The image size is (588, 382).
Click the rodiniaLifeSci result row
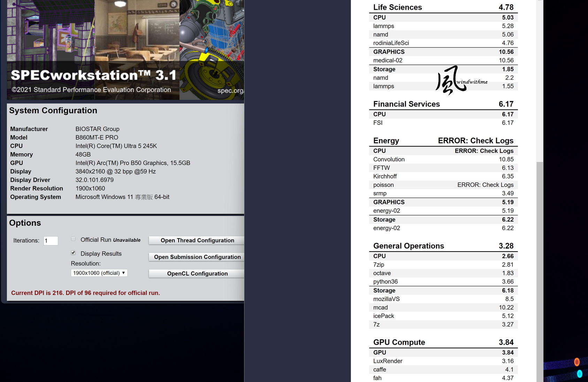coord(443,43)
